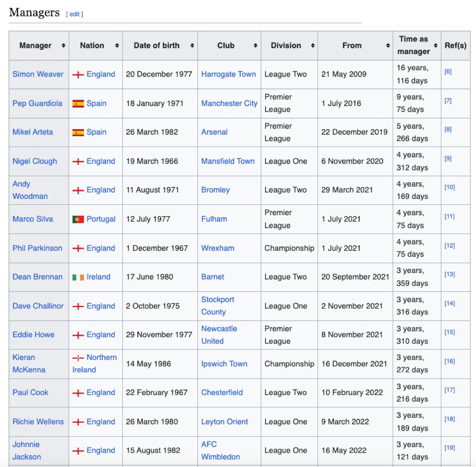This screenshot has height=467, width=476.
Task: Select the date 16 December 2021
Action: point(354,364)
